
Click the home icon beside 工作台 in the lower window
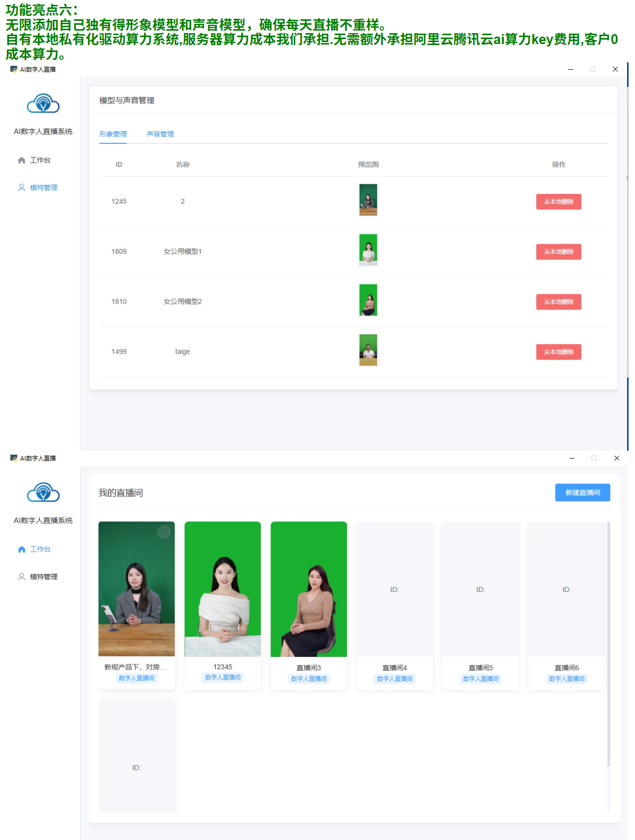click(22, 549)
